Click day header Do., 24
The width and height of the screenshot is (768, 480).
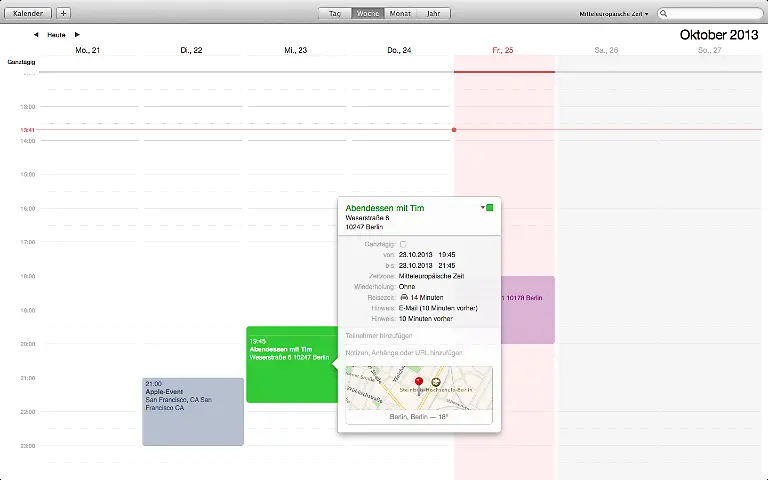(x=399, y=50)
